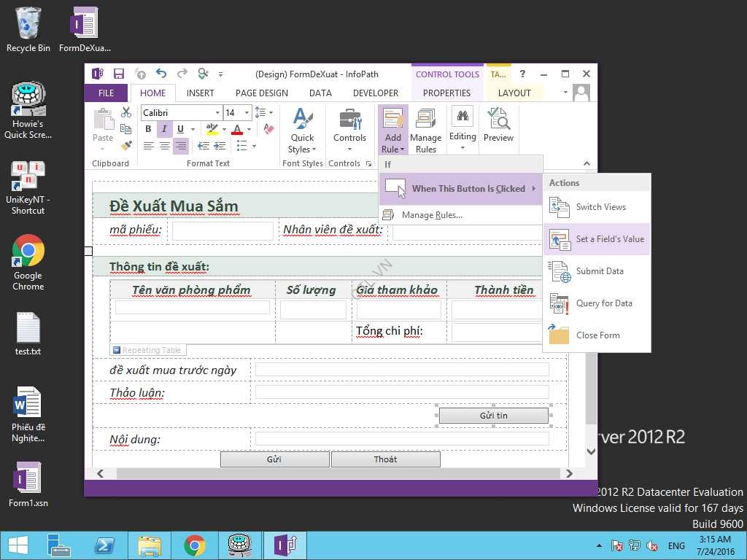Click the mã phiếu text field

pos(222,231)
